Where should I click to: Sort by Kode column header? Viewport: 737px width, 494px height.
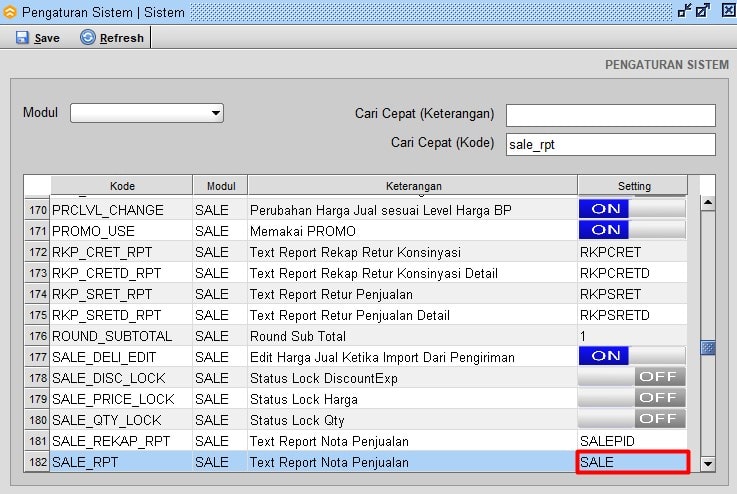click(122, 186)
